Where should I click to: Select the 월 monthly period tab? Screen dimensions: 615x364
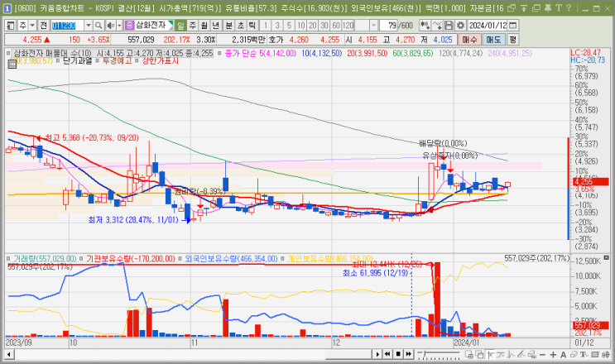point(204,26)
